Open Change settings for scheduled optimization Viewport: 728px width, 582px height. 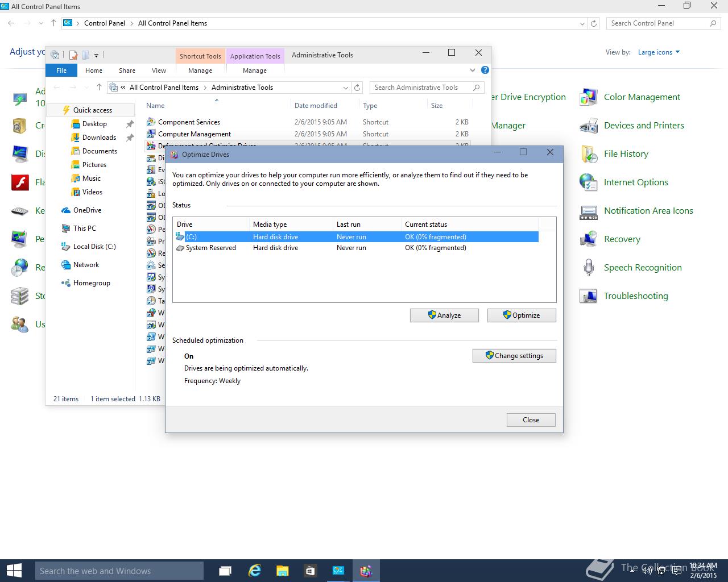pos(514,356)
